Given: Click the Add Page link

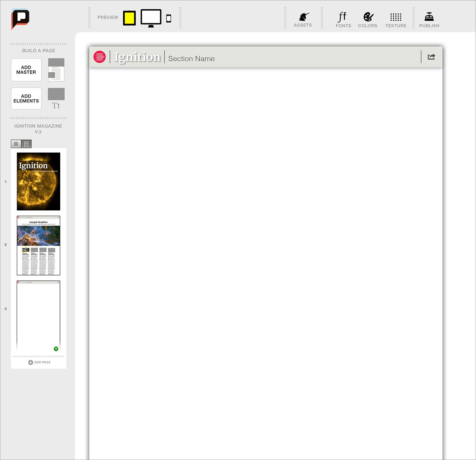Looking at the screenshot, I should click(39, 362).
